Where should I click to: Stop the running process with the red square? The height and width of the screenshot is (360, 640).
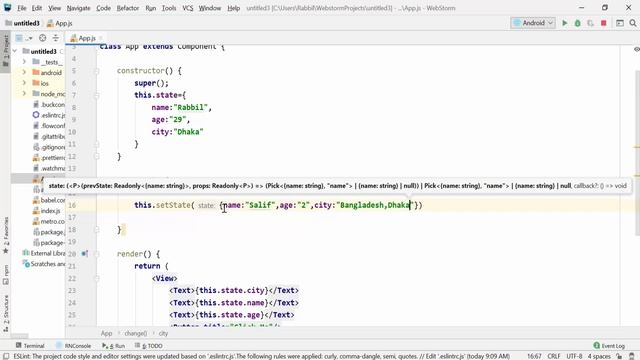tap(604, 23)
